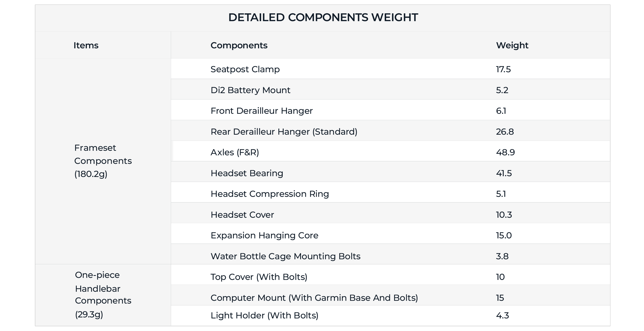The height and width of the screenshot is (331, 644).
Task: Click the Weight column header
Action: pyautogui.click(x=512, y=45)
